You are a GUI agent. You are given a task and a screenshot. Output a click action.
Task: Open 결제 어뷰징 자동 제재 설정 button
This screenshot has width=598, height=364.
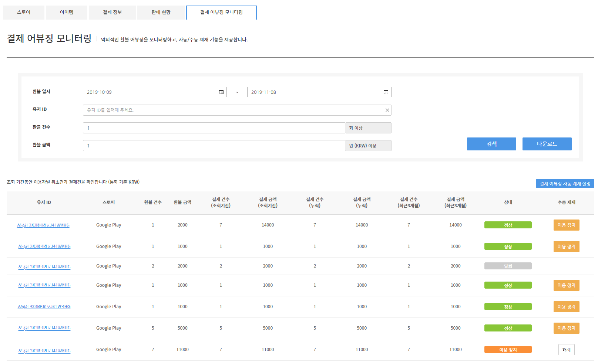(565, 184)
